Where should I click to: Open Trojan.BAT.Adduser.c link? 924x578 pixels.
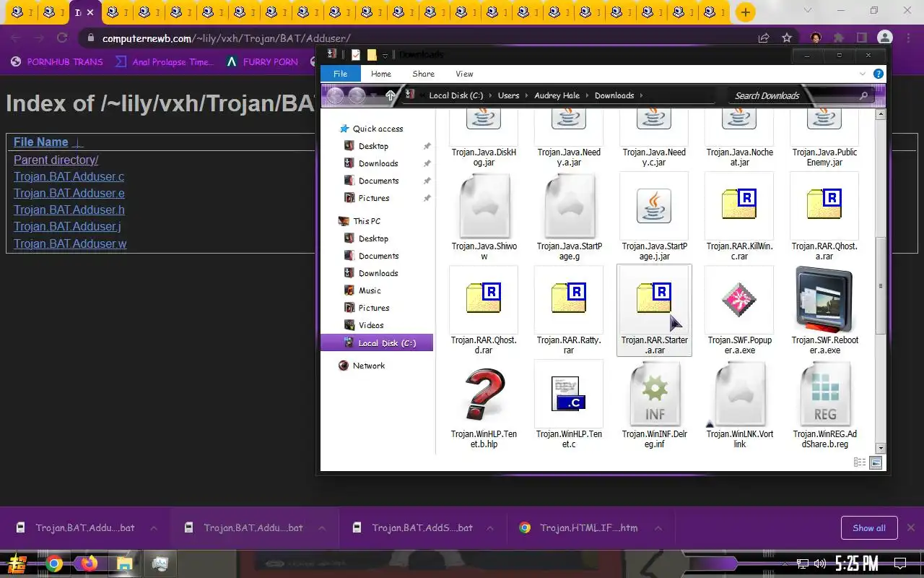click(x=69, y=176)
